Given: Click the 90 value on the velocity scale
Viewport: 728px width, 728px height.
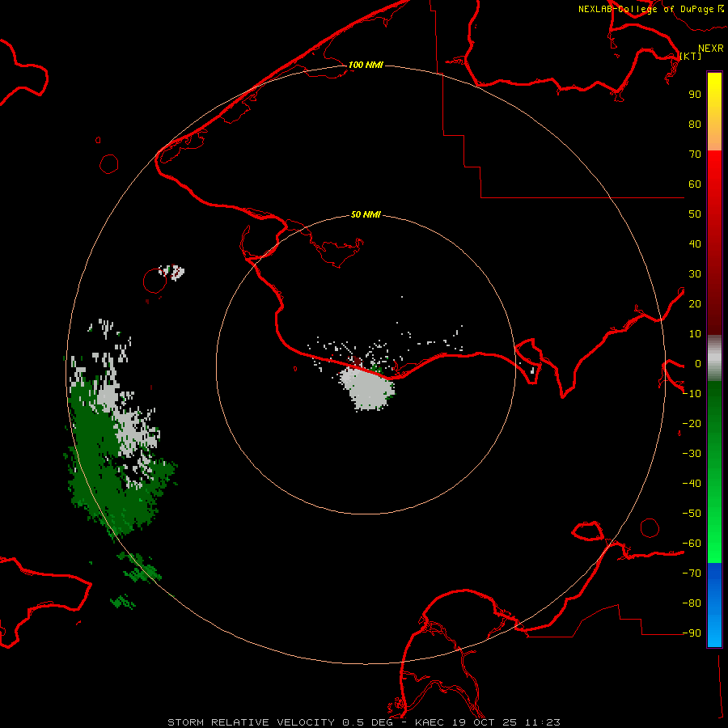Looking at the screenshot, I should click(695, 95).
